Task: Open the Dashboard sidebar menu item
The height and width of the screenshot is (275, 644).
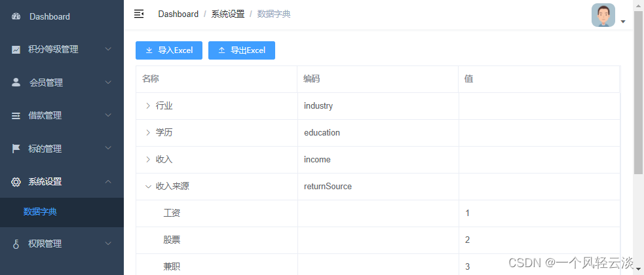Action: point(62,17)
